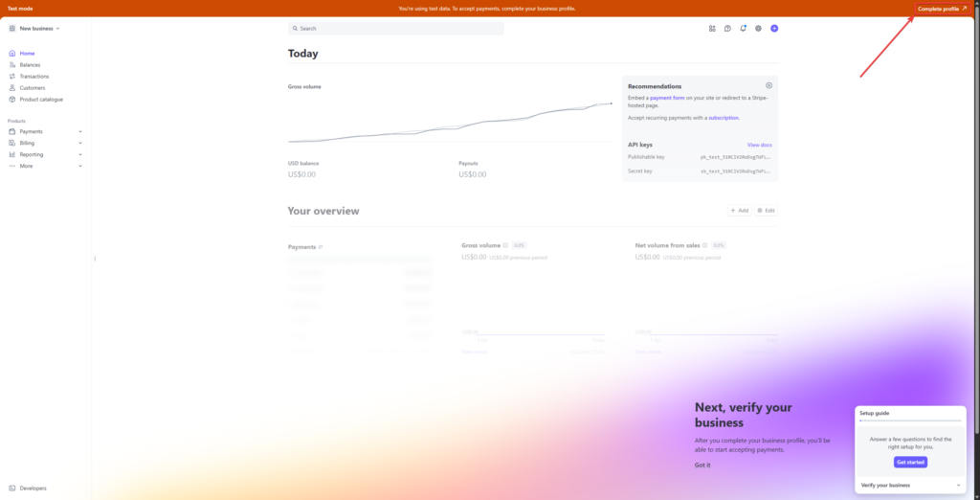Open Product catalogue in the sidebar
This screenshot has width=980, height=500.
(x=41, y=100)
